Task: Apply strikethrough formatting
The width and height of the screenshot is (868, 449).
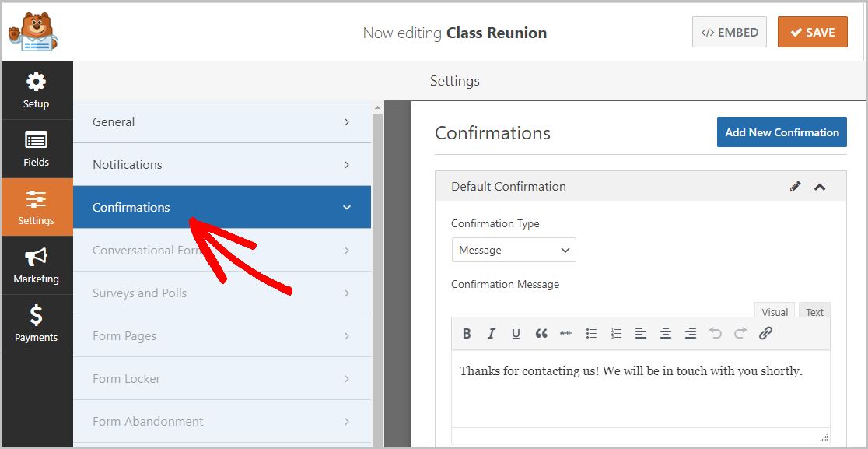Action: (565, 333)
